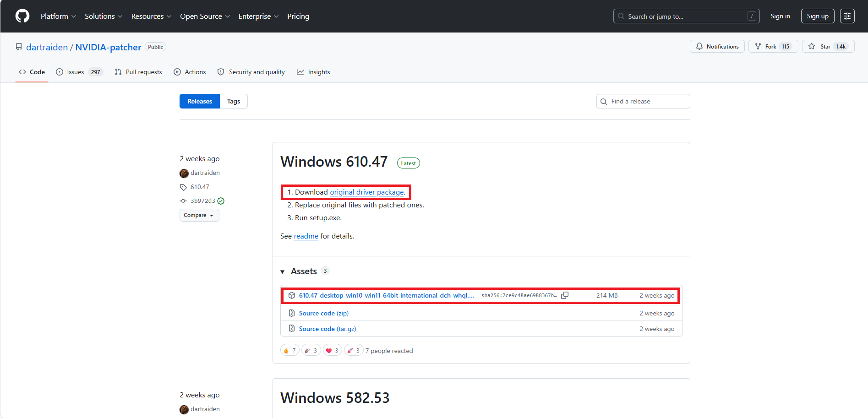868x418 pixels.
Task: Expand the Enterprise menu
Action: [258, 16]
